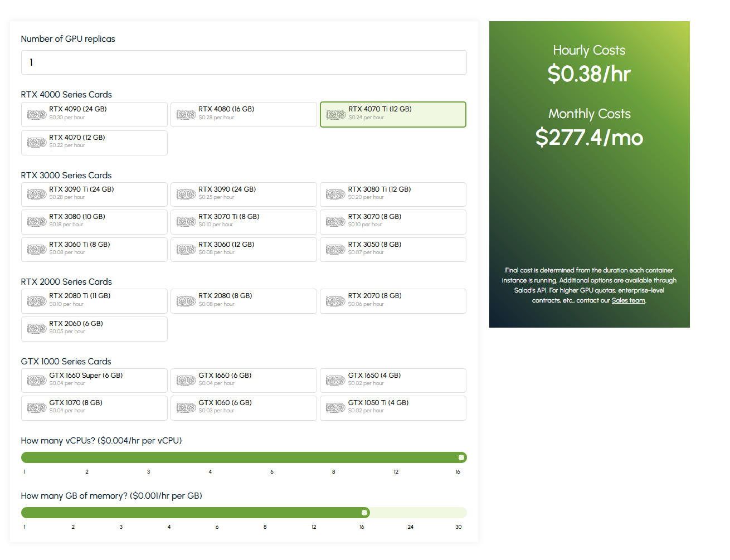Viewport: 730px width, 560px height.
Task: Choose the RTX 3080 Ti (12 GB) card
Action: pos(393,194)
